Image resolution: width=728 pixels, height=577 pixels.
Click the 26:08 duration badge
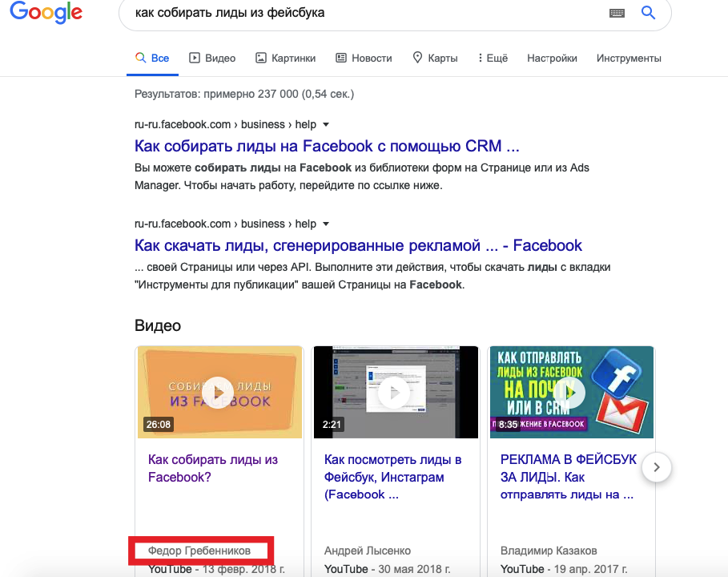pos(159,425)
